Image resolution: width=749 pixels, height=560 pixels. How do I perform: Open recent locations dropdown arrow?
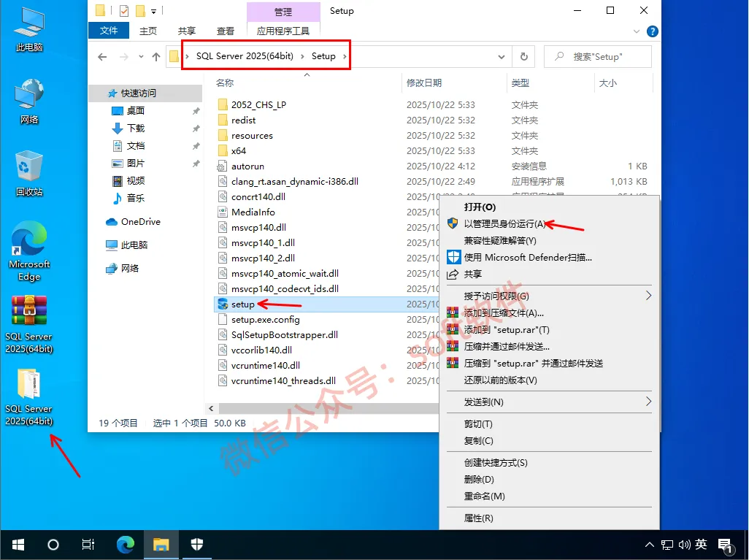coord(141,57)
